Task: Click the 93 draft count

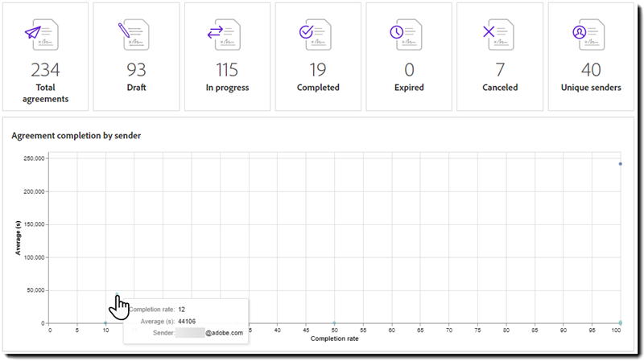Action: (136, 70)
